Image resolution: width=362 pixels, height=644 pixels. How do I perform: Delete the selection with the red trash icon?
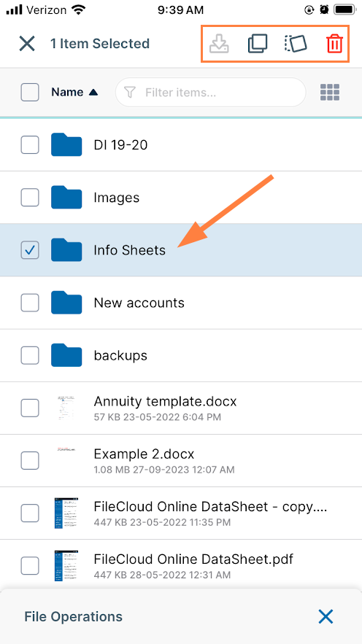pyautogui.click(x=334, y=43)
